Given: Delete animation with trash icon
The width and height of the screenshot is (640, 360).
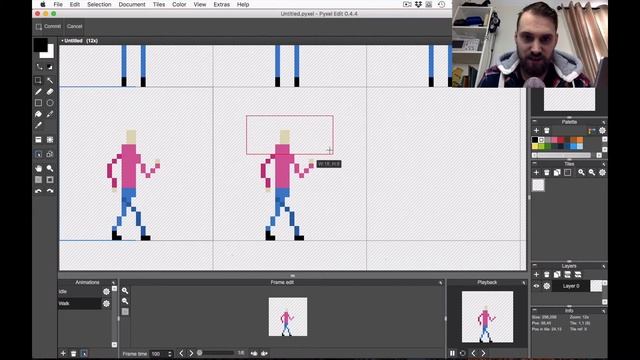Looking at the screenshot, I should [x=73, y=353].
